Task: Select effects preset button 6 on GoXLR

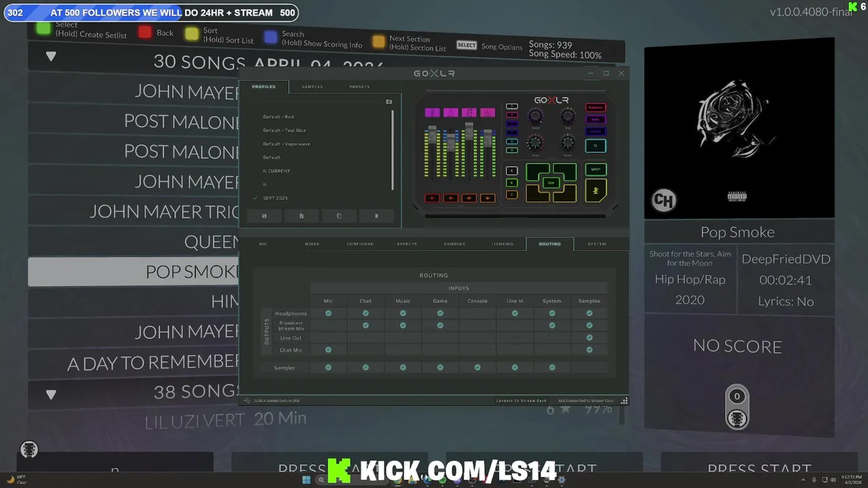Action: [x=512, y=150]
